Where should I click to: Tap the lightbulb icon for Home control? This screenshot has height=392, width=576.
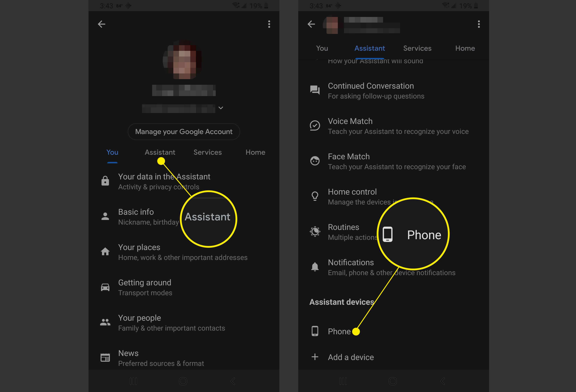click(x=315, y=196)
